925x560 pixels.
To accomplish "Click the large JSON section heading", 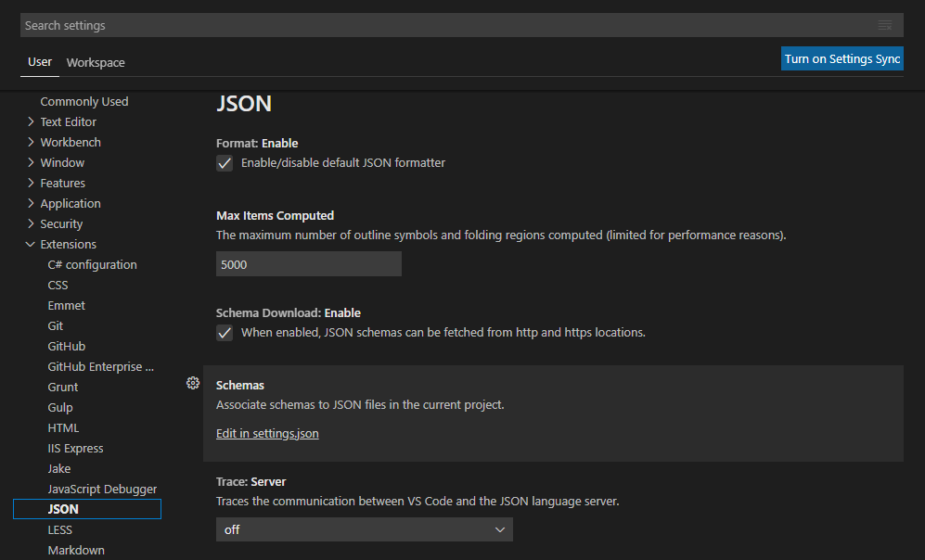I will [244, 104].
